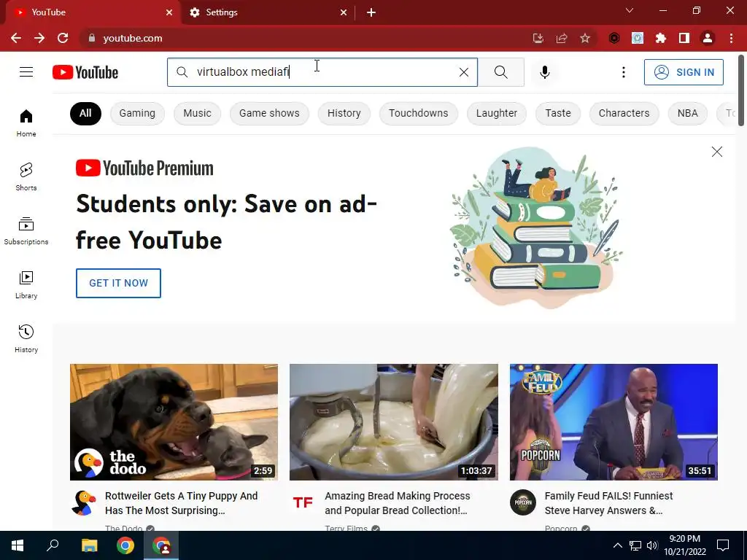Close the YouTube tab
The image size is (747, 560).
[x=169, y=12]
